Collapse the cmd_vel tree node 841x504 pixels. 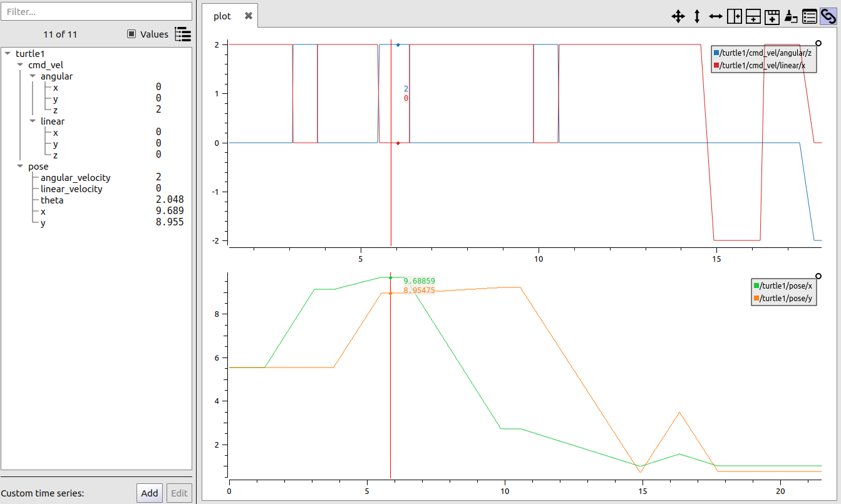[20, 65]
